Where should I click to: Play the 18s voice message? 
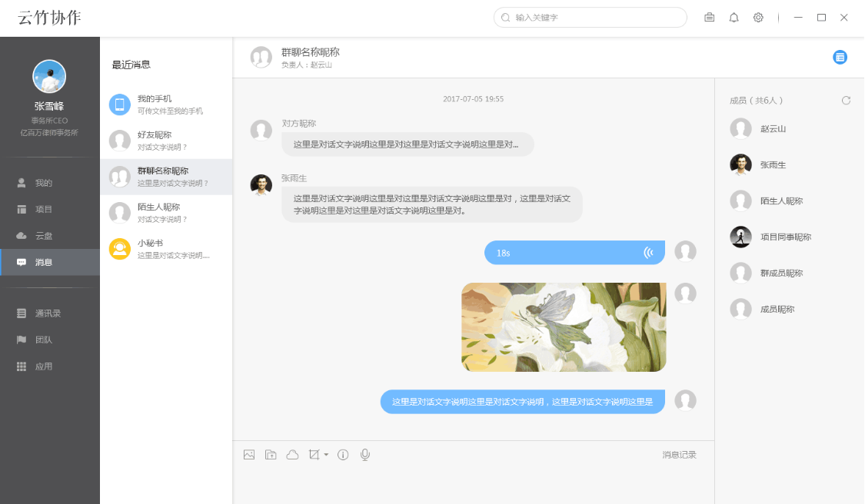(x=574, y=253)
